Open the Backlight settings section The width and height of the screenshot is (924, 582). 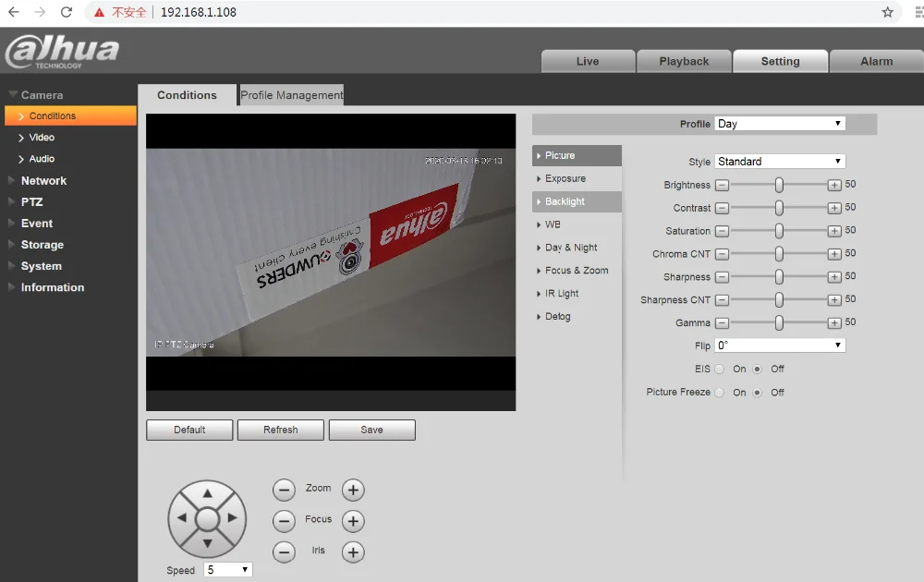click(x=577, y=201)
